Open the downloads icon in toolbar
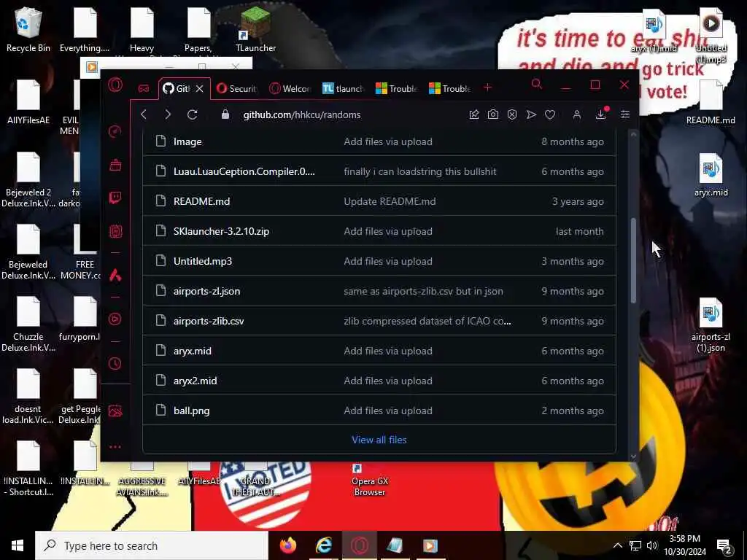Image resolution: width=747 pixels, height=560 pixels. (601, 114)
